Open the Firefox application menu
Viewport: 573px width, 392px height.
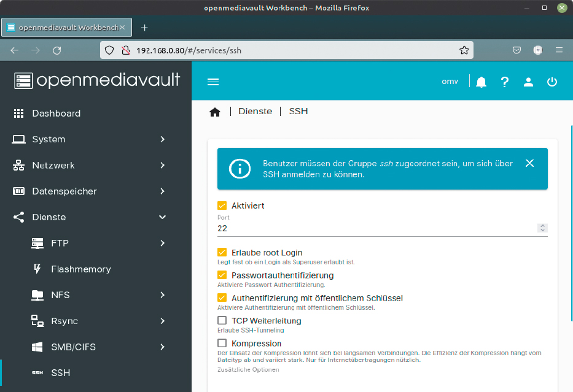click(x=559, y=50)
